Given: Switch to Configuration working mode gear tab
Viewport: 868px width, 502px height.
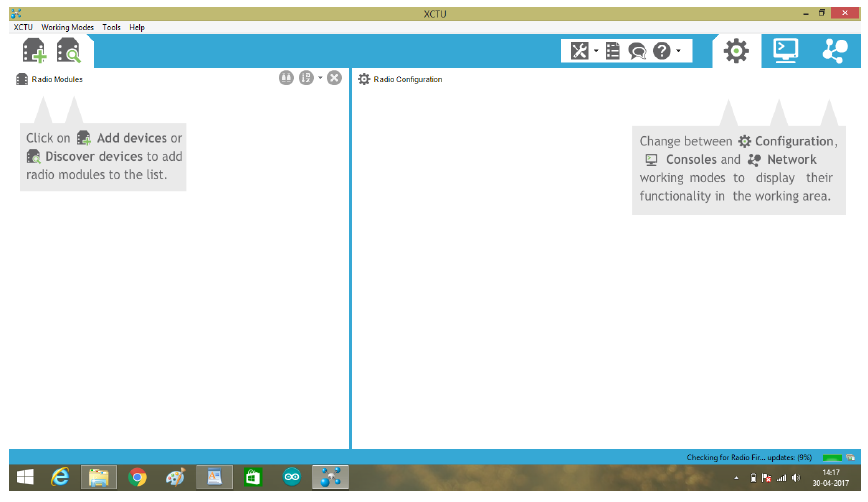Looking at the screenshot, I should click(x=736, y=51).
